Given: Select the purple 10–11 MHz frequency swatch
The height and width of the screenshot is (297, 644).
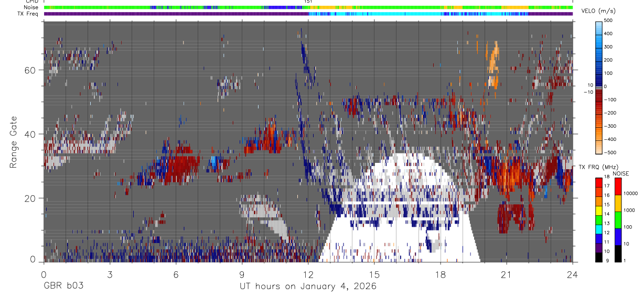Looking at the screenshot, I should (598, 248).
